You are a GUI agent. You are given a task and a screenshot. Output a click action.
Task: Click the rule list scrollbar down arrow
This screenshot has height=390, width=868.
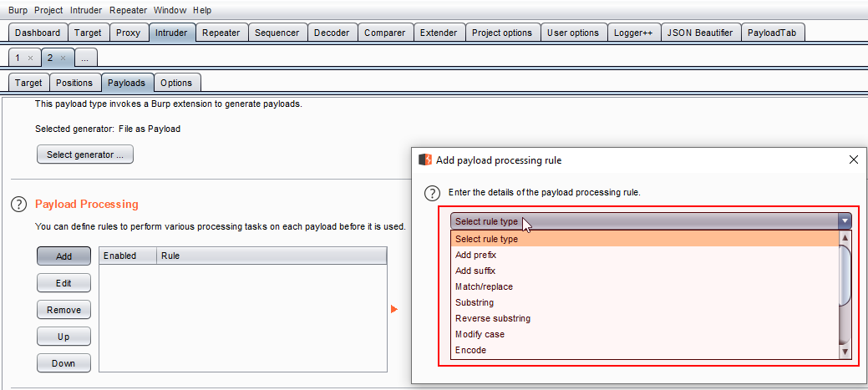(845, 352)
